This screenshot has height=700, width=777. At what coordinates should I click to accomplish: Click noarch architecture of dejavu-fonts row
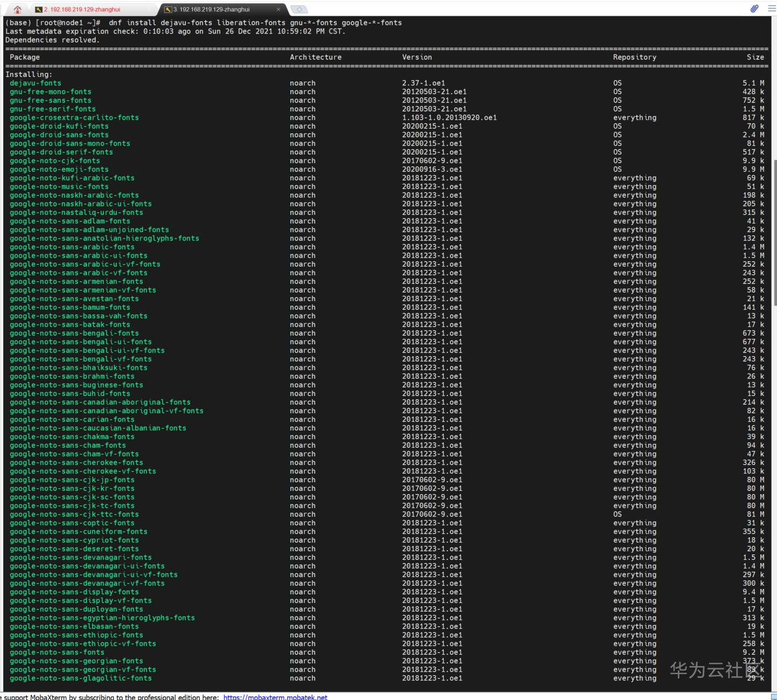click(303, 83)
